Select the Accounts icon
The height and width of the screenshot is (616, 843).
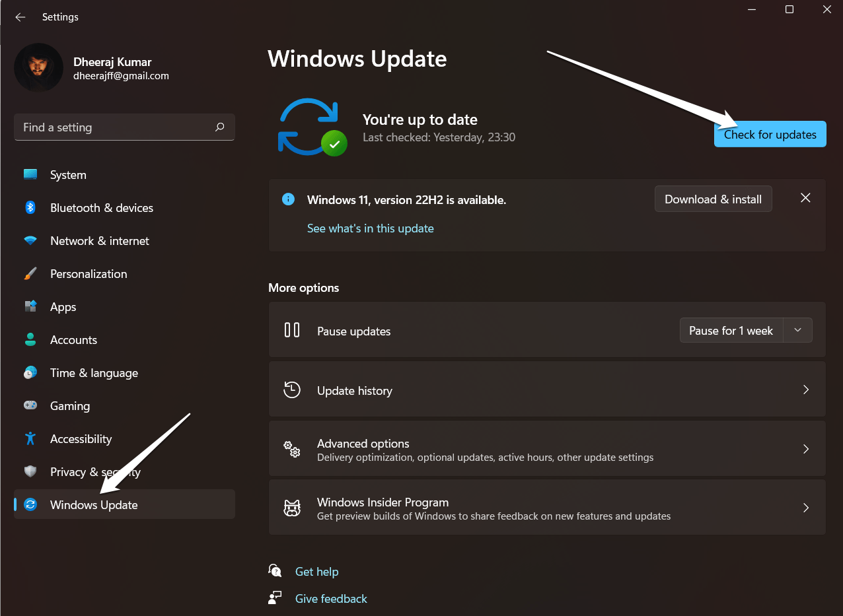30,339
